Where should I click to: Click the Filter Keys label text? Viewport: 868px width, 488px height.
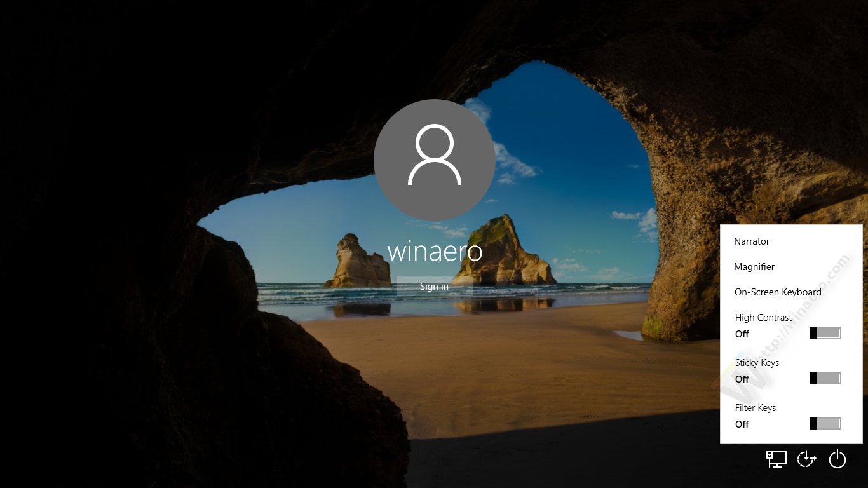(x=756, y=408)
